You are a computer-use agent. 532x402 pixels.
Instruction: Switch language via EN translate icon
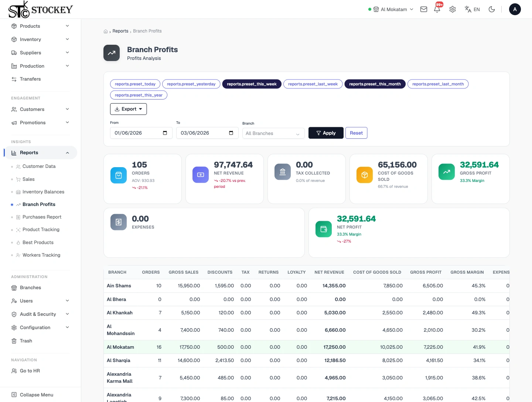(472, 9)
